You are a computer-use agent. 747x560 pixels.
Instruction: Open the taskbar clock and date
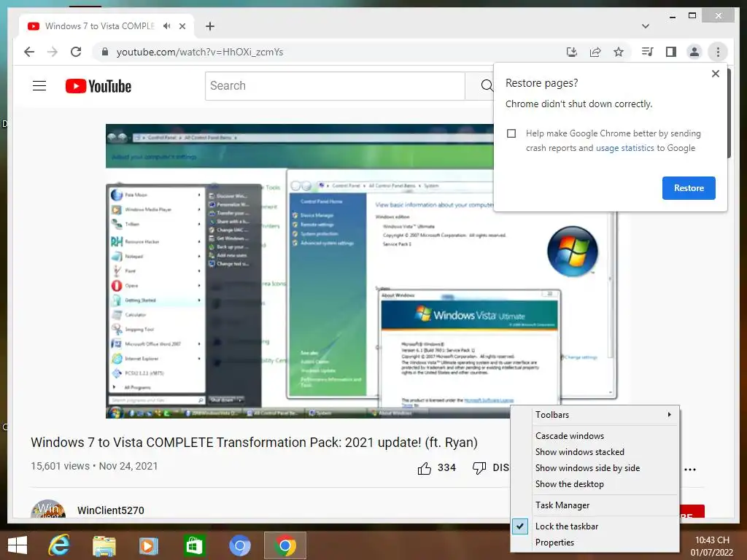tap(712, 546)
